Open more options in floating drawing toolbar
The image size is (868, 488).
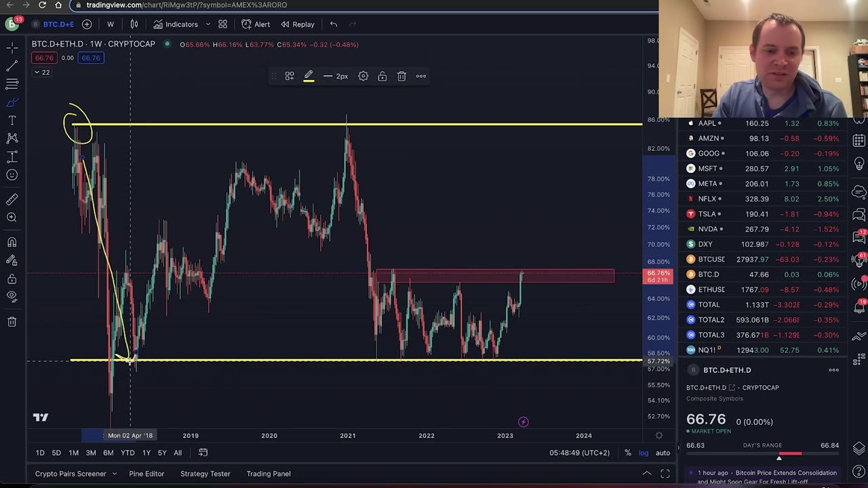[x=421, y=76]
